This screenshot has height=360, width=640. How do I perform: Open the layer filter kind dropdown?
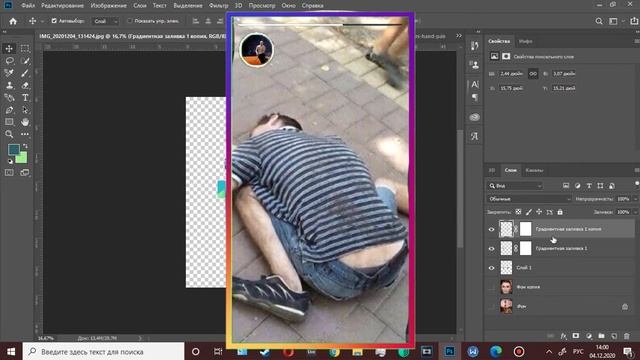tap(515, 186)
